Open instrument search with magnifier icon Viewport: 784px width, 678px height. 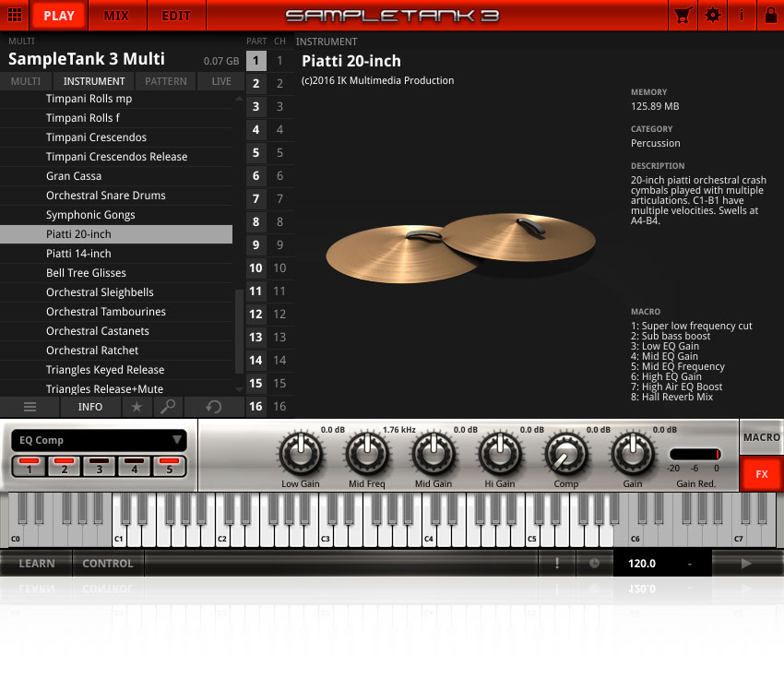(x=168, y=407)
